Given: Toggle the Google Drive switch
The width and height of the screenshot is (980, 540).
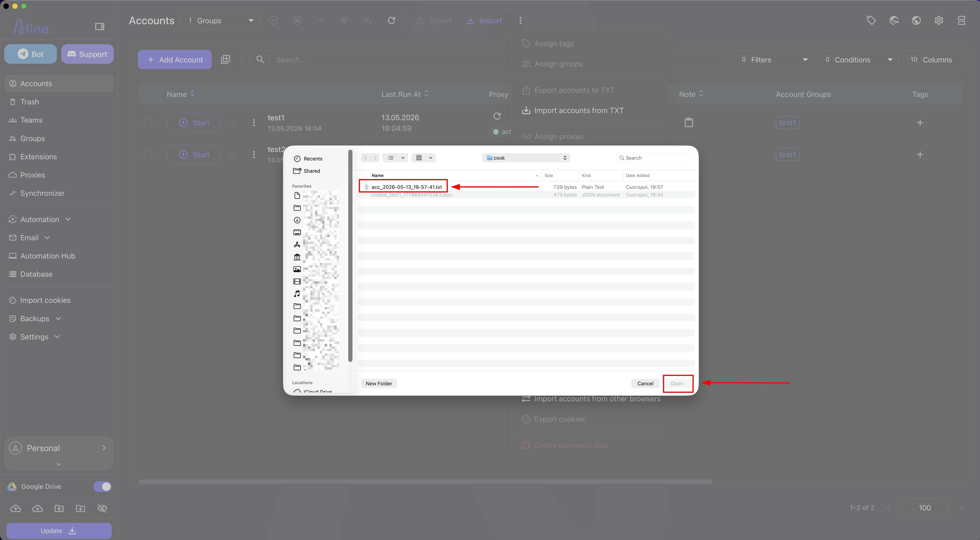Looking at the screenshot, I should click(102, 486).
